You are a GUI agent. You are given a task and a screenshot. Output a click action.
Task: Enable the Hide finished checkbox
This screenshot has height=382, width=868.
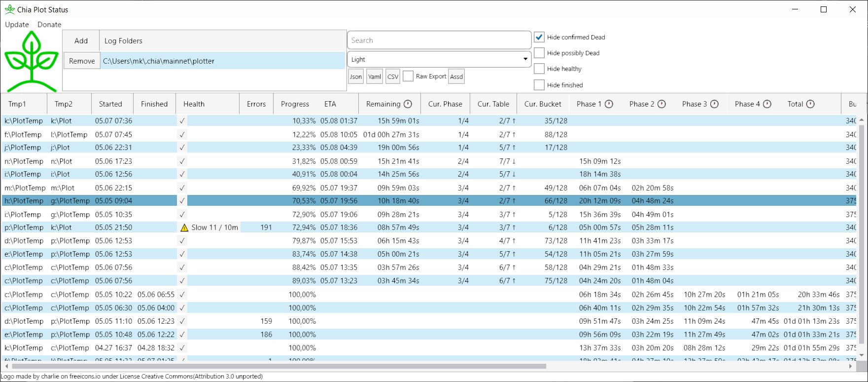pos(539,85)
